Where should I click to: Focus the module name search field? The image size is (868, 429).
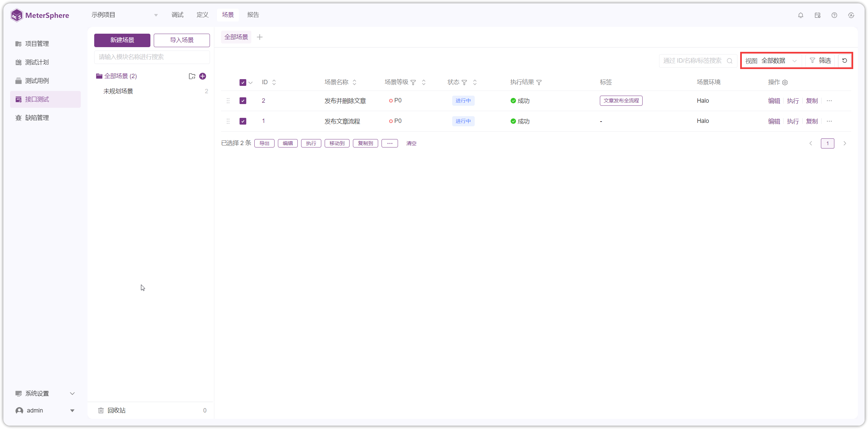(152, 57)
